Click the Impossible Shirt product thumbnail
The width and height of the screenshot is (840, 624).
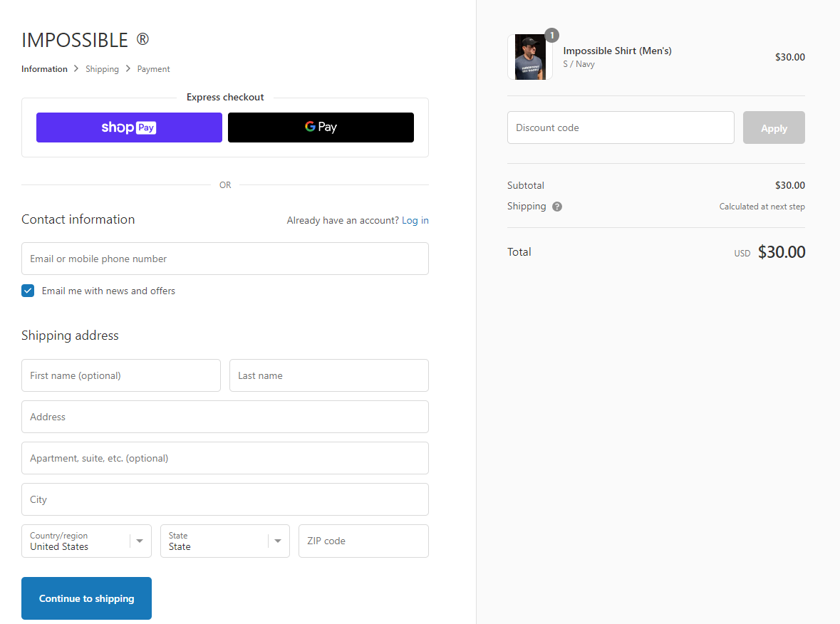pyautogui.click(x=530, y=57)
